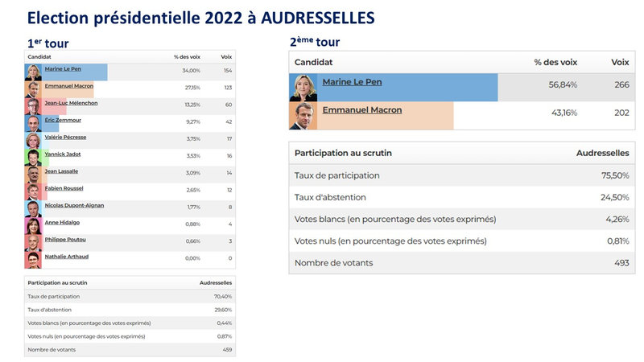Open Marine Le Pen link in 1er tour
The height and width of the screenshot is (362, 644).
pyautogui.click(x=63, y=69)
